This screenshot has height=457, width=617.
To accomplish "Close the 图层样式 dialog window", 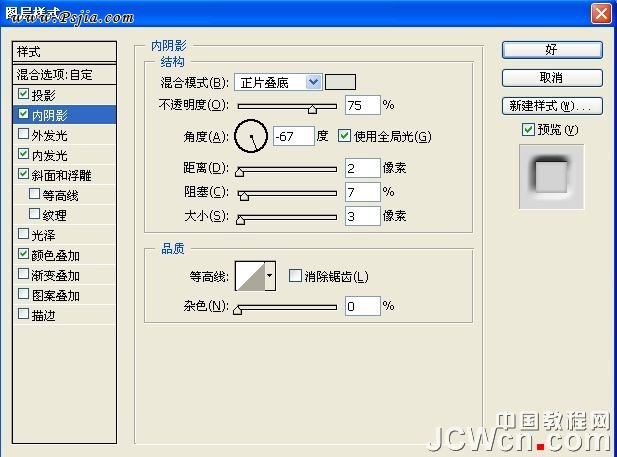I will pyautogui.click(x=601, y=14).
